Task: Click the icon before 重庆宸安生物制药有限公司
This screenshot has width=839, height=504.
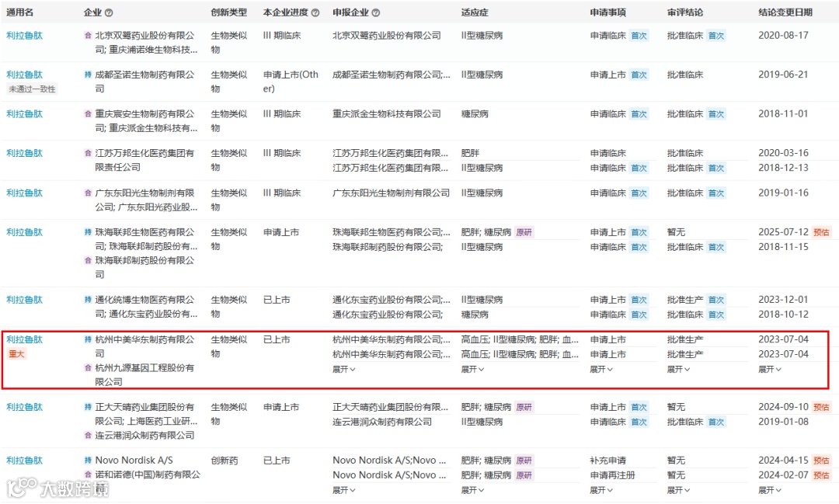Action: tap(88, 114)
